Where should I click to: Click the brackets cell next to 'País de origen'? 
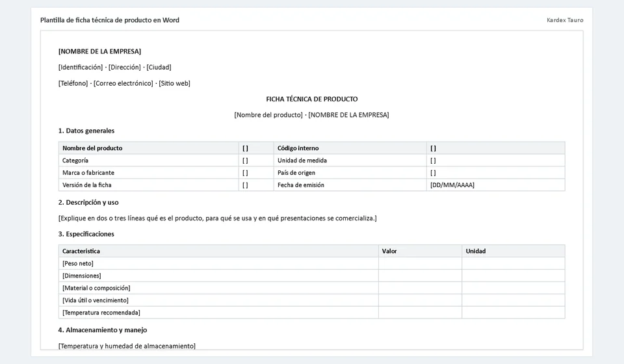(x=496, y=173)
